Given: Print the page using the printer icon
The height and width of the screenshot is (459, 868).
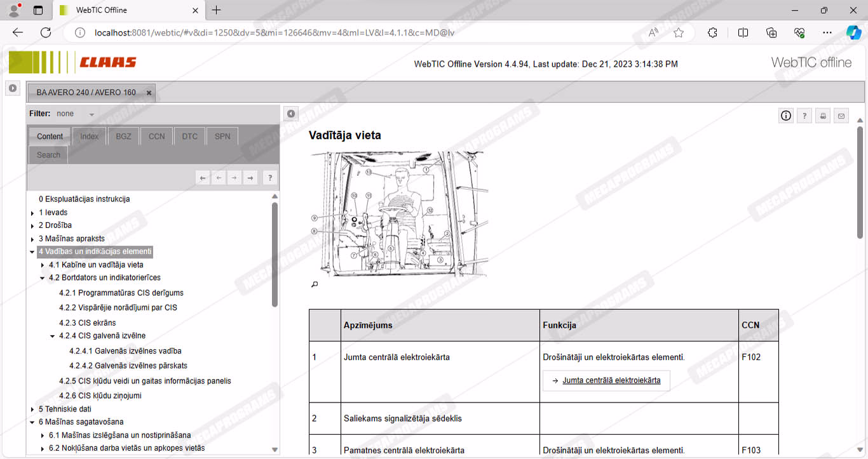Looking at the screenshot, I should click(823, 116).
